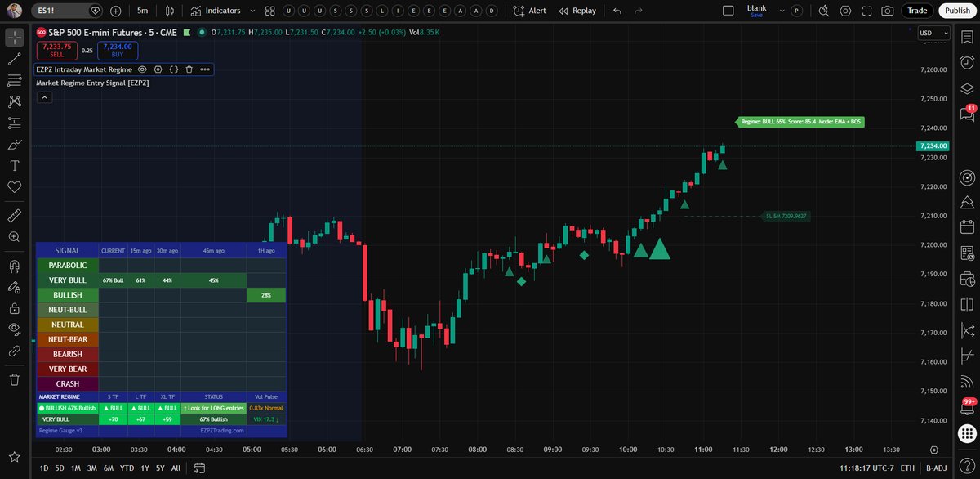Open EZPZ Intraday Market Regime settings

[158, 69]
